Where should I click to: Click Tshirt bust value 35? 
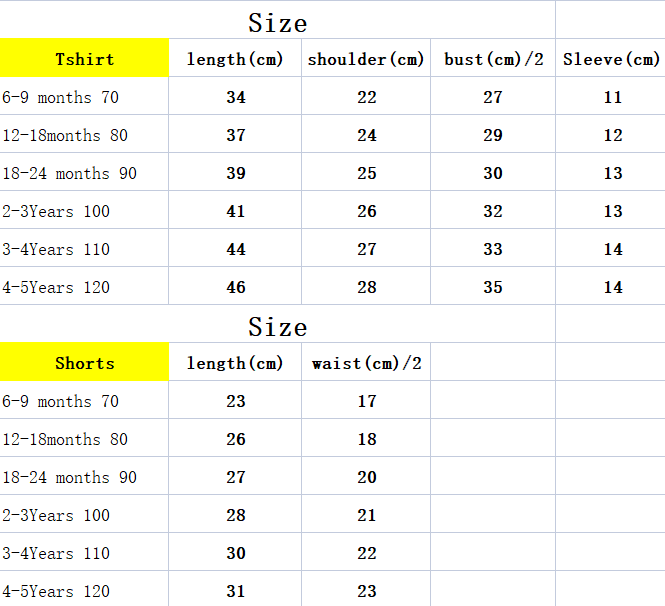(x=493, y=286)
